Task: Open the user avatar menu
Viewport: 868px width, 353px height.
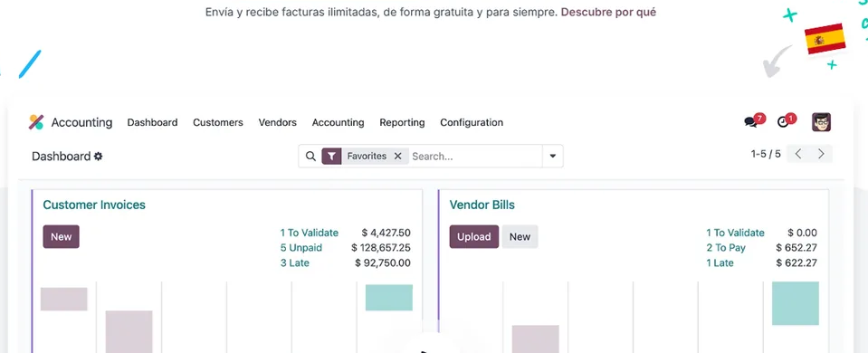Action: (x=821, y=121)
